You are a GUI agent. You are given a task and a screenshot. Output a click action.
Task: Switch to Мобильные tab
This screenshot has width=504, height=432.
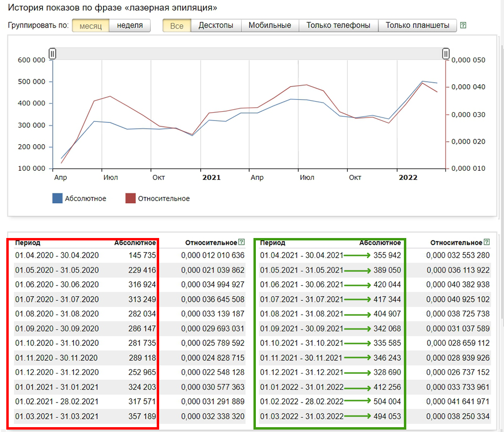click(270, 26)
